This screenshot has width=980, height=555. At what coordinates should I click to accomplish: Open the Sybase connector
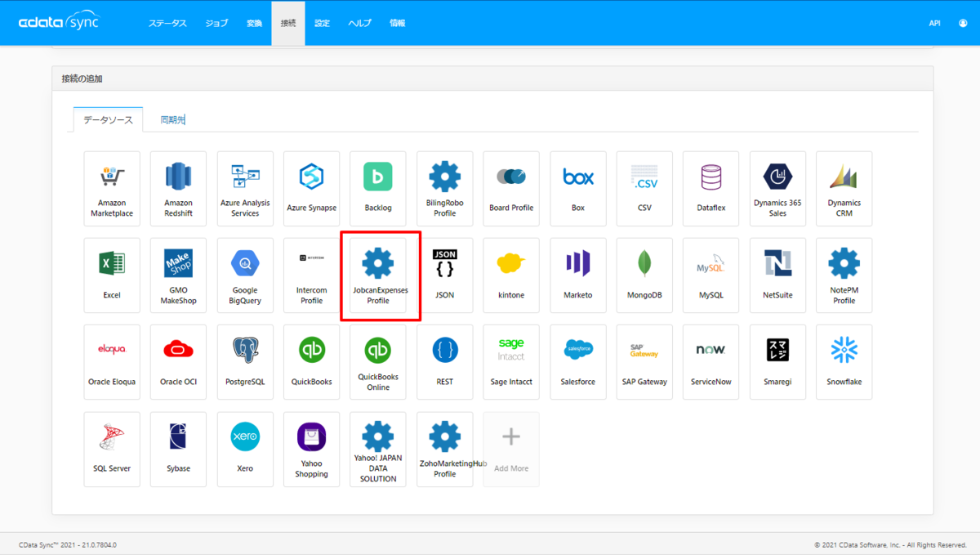(x=178, y=450)
